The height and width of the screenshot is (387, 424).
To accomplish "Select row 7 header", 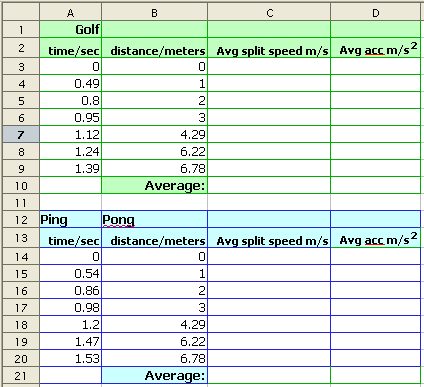I will (21, 134).
